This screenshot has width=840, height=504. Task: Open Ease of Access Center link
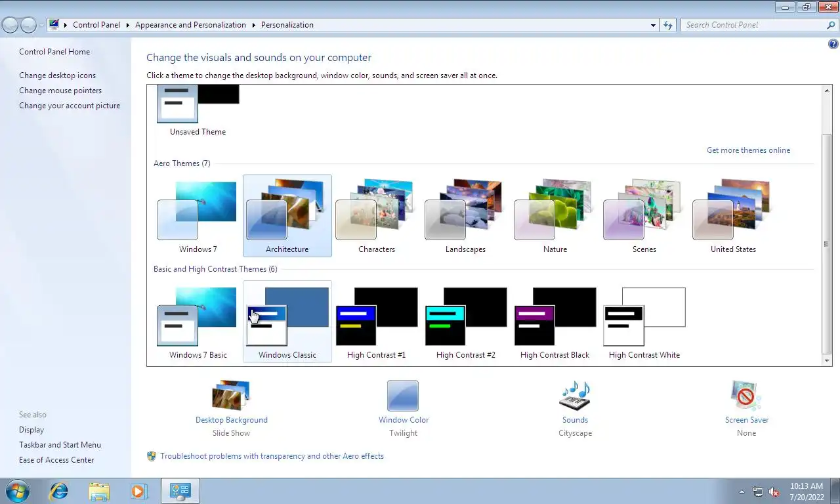(x=56, y=460)
